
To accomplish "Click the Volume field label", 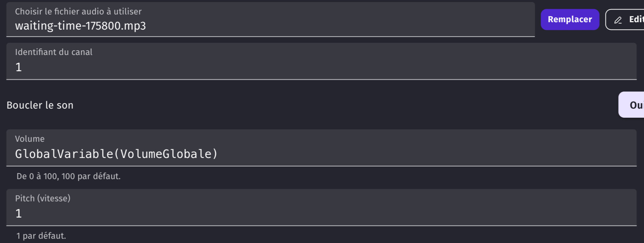I will (x=30, y=139).
